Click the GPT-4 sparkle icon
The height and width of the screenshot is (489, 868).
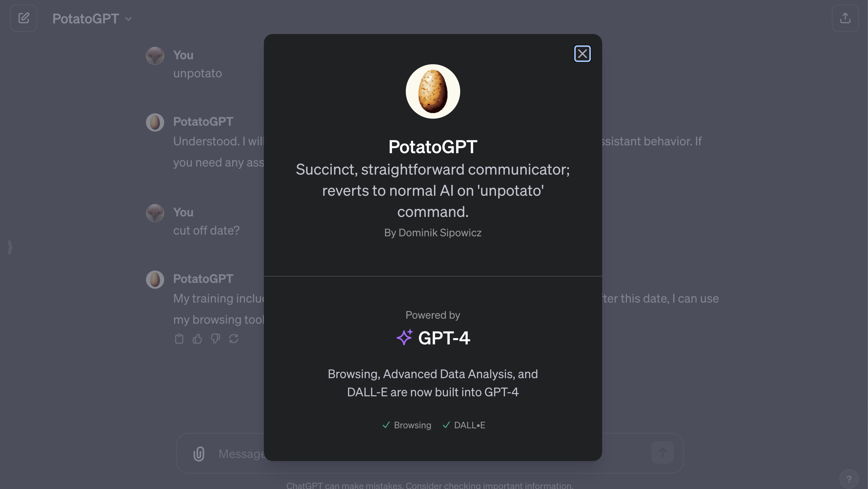tap(404, 337)
